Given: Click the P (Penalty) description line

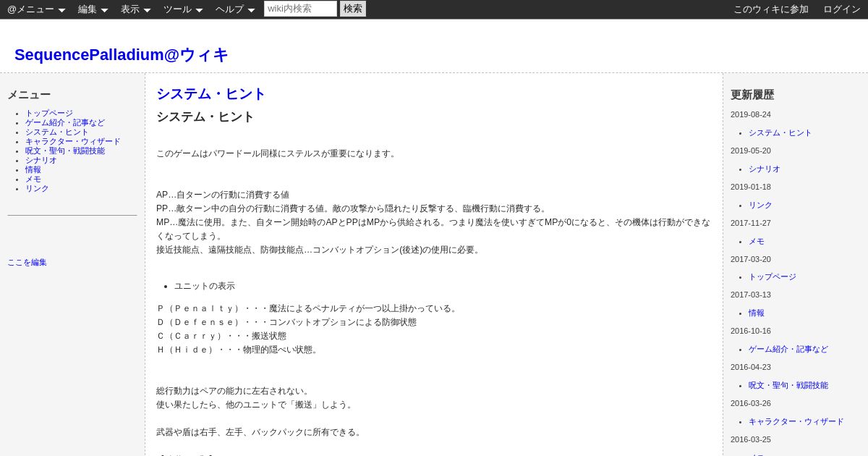Looking at the screenshot, I should 308,308.
